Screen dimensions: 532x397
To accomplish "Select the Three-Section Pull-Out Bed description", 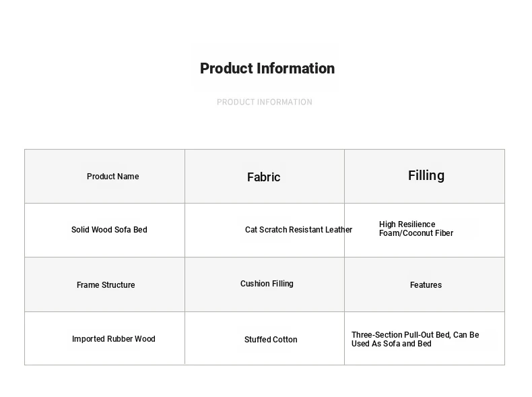I will click(x=415, y=339).
